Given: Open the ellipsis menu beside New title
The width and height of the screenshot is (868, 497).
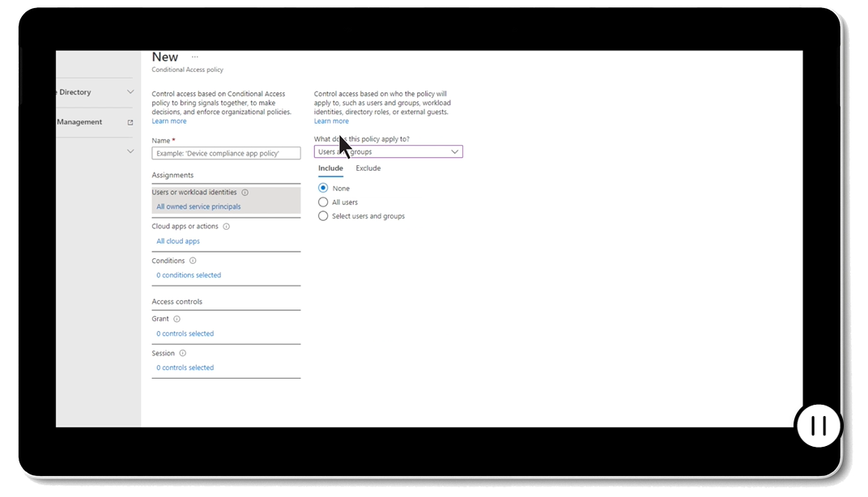Looking at the screenshot, I should coord(194,57).
